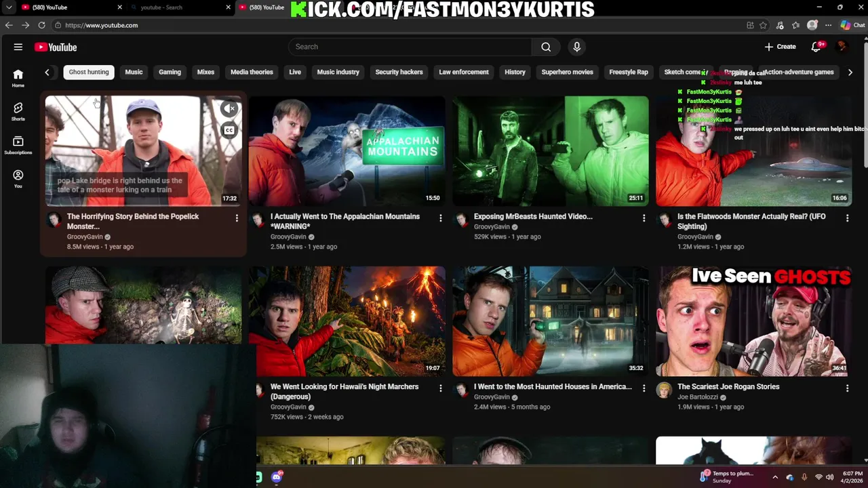
Task: Open Subscriptions in the sidebar
Action: coord(18,146)
